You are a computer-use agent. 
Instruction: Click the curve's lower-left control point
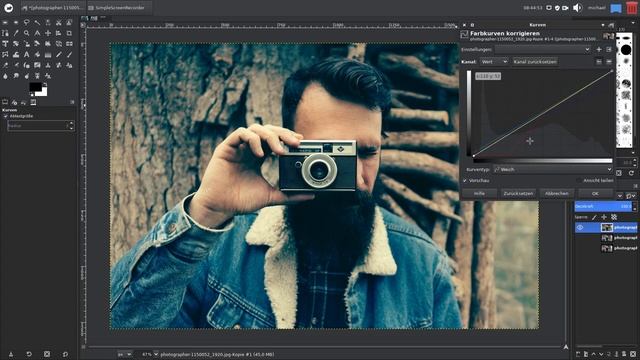click(x=473, y=156)
